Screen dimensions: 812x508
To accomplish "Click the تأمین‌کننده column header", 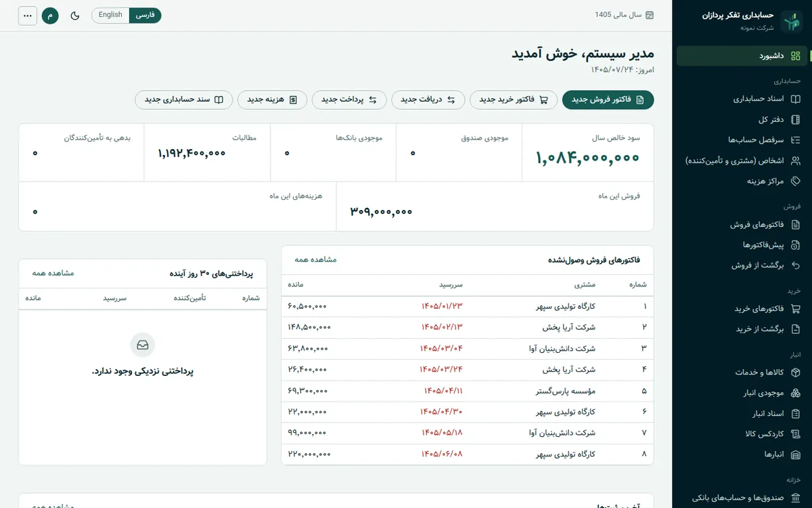I will 190,298.
